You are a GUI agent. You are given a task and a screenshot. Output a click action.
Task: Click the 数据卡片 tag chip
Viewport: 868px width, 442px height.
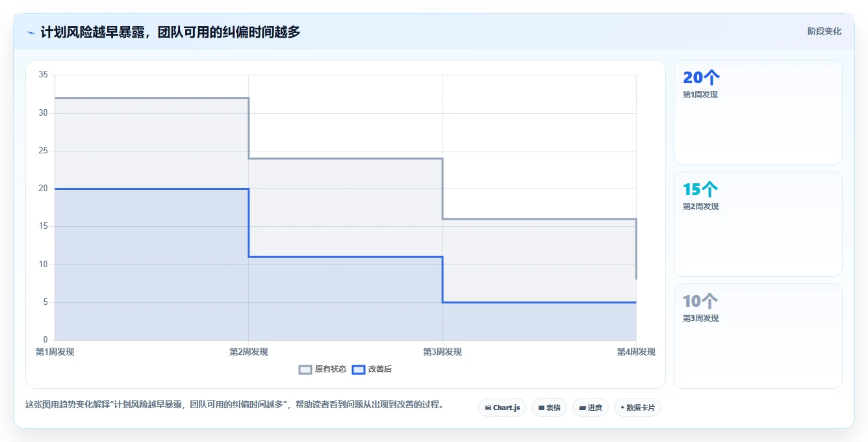637,408
